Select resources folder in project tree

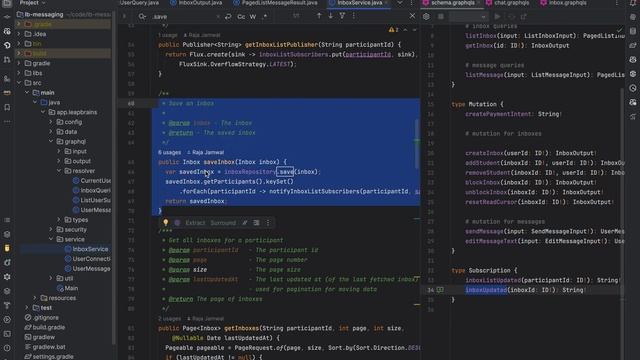pos(58,298)
